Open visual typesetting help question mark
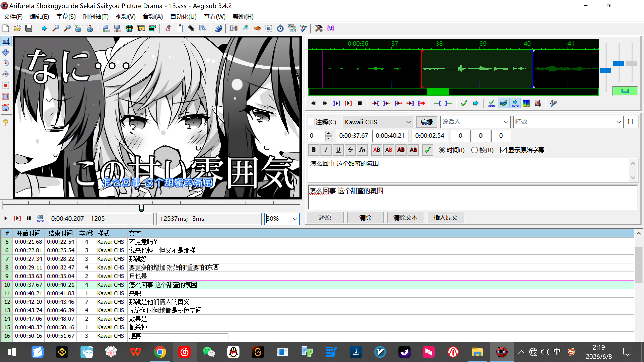The image size is (644, 362). coord(6,122)
